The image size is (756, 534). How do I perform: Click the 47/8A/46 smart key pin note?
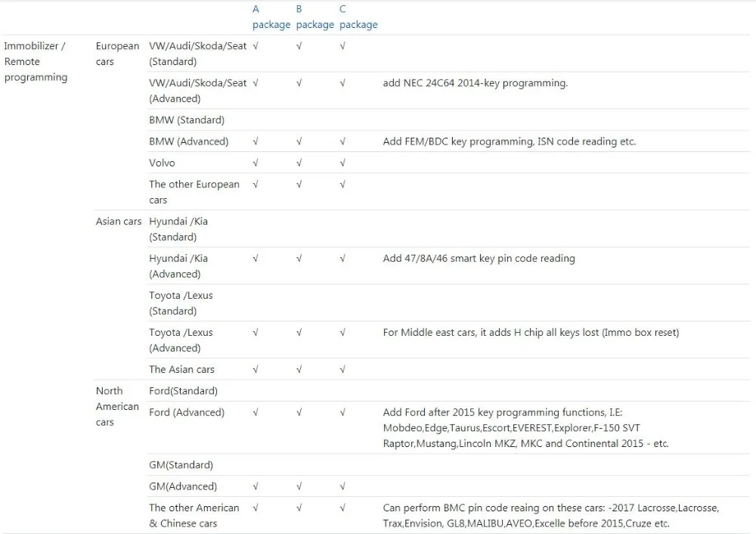coord(479,259)
